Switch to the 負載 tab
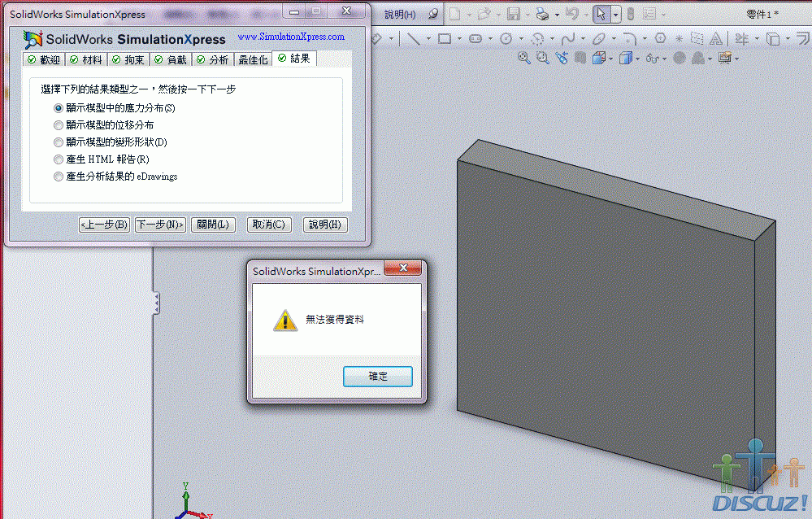 171,60
